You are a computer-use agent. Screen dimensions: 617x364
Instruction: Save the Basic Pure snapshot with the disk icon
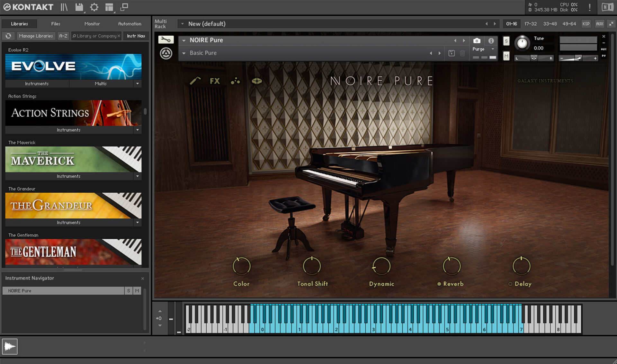[x=451, y=53]
